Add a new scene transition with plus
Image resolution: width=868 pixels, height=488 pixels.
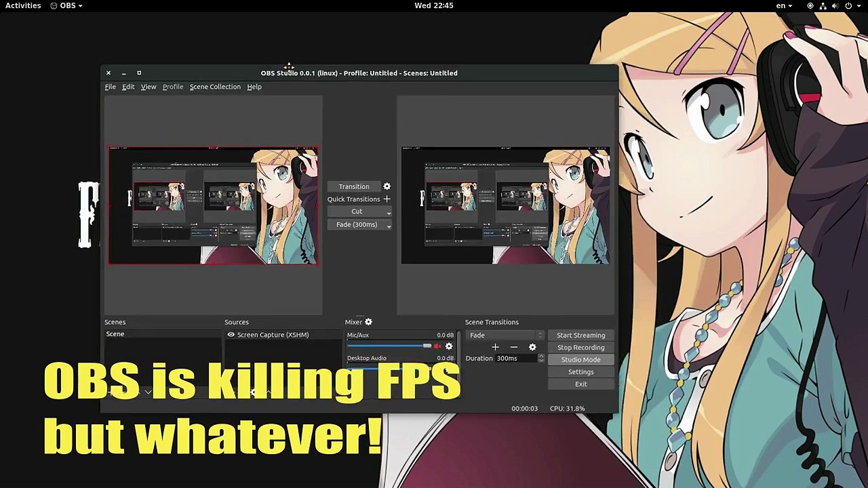495,347
